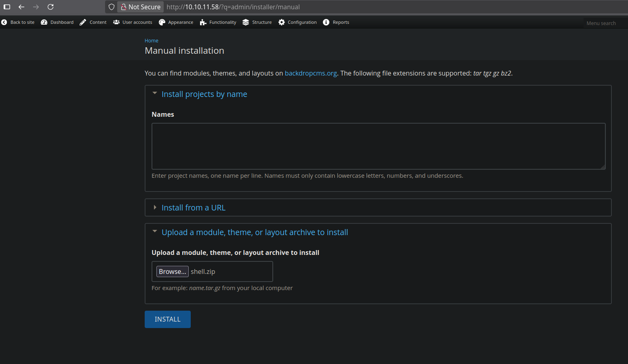This screenshot has width=628, height=364.
Task: Follow the backdropcms.org link
Action: point(310,73)
